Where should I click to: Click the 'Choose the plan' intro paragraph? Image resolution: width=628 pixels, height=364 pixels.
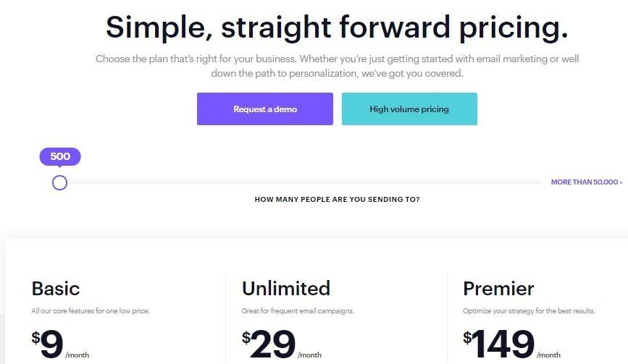pos(337,66)
